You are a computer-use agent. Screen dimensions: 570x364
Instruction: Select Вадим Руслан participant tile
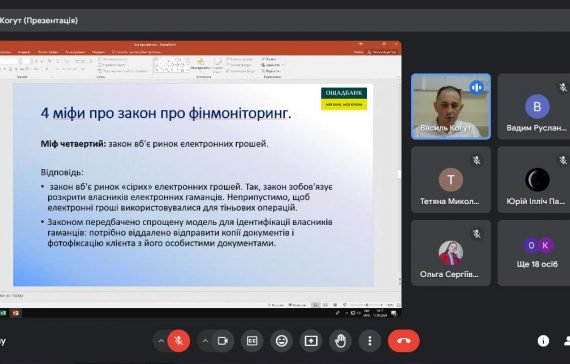[534, 107]
